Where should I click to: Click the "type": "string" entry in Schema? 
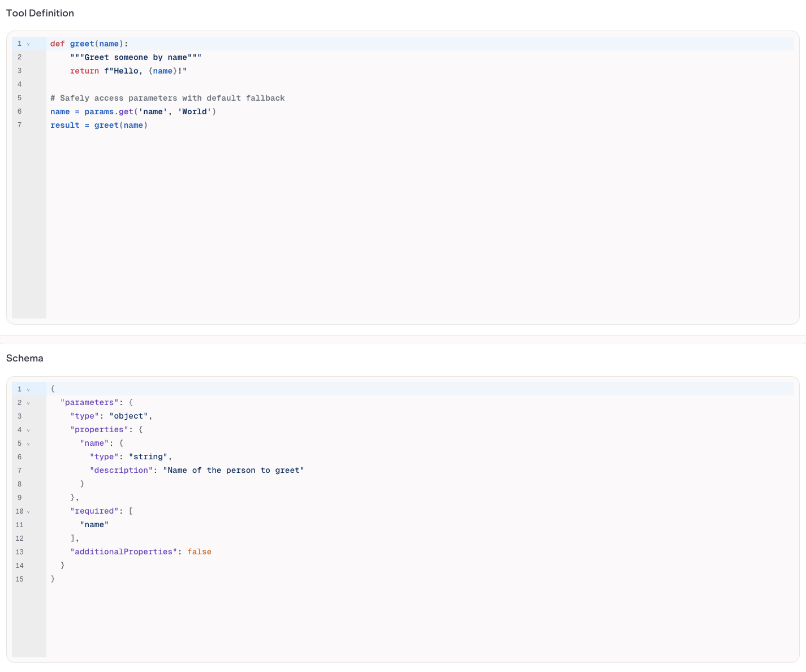[x=130, y=456]
